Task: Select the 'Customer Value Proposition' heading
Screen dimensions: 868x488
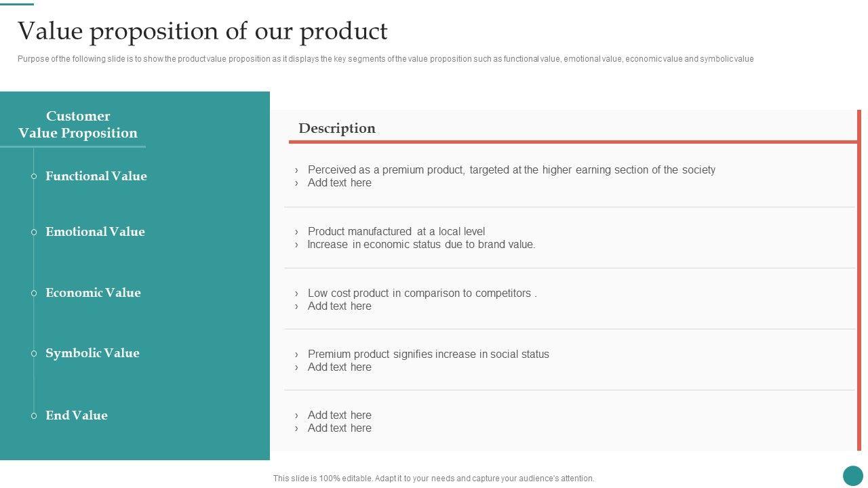Action: [x=78, y=125]
